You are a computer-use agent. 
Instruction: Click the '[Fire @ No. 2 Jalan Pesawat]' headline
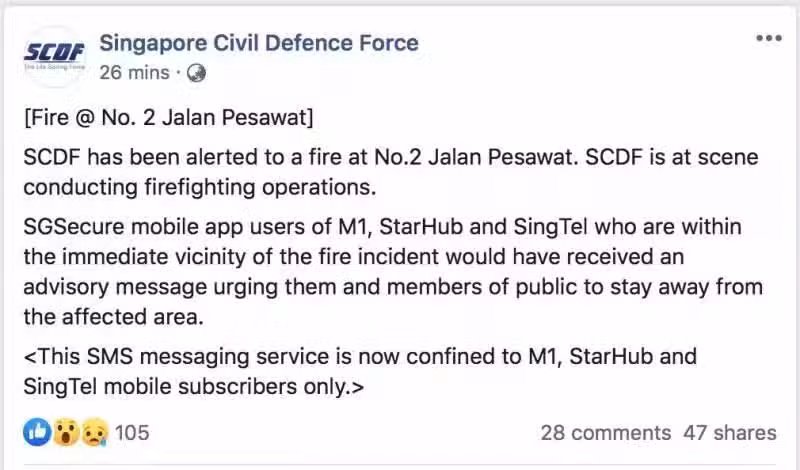(168, 118)
